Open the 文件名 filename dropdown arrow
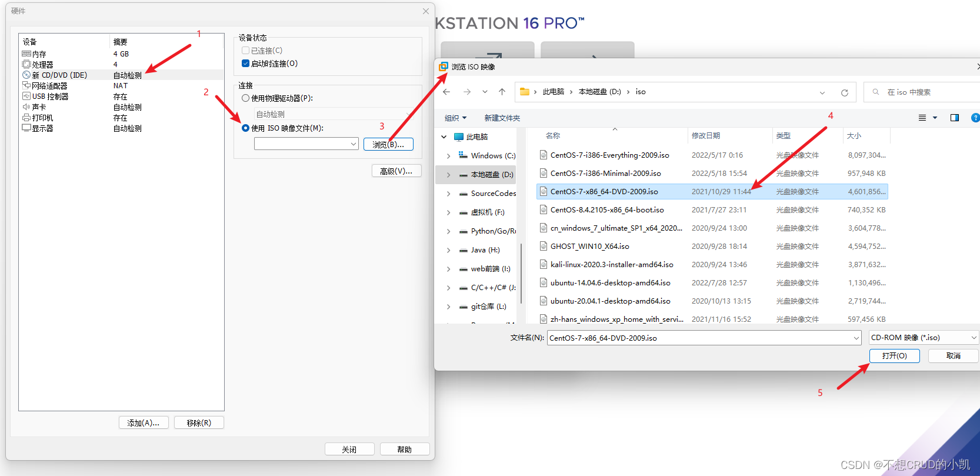 click(856, 338)
